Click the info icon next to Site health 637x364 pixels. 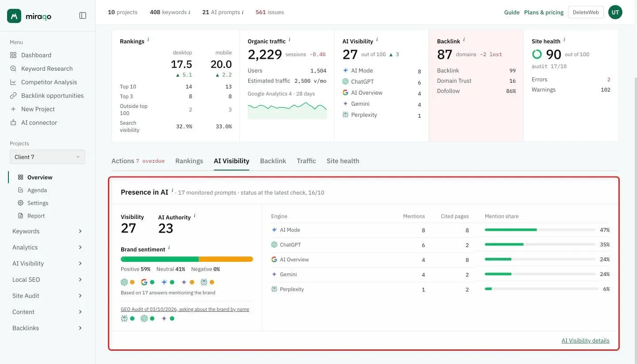tap(564, 40)
